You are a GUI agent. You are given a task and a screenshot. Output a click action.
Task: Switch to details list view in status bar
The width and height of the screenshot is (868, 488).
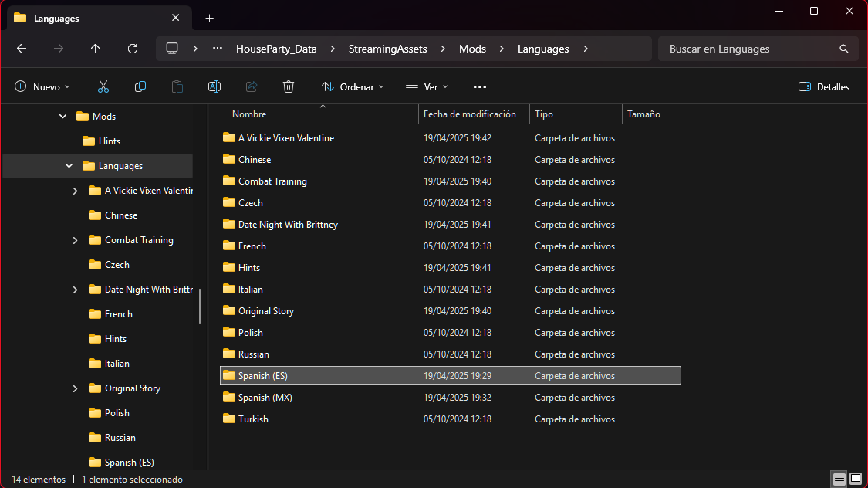coord(839,480)
